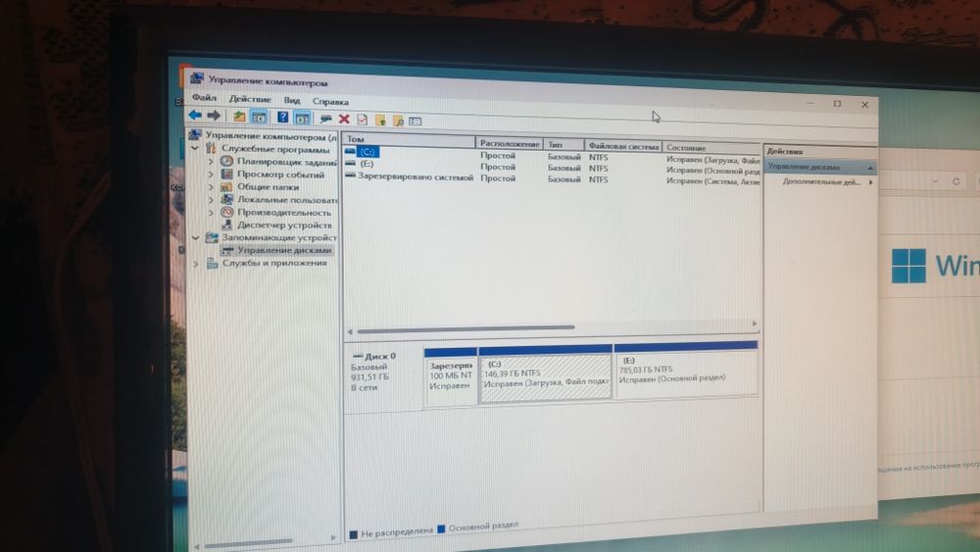Sort by the Том column header
This screenshot has width=980, height=552.
click(x=410, y=139)
